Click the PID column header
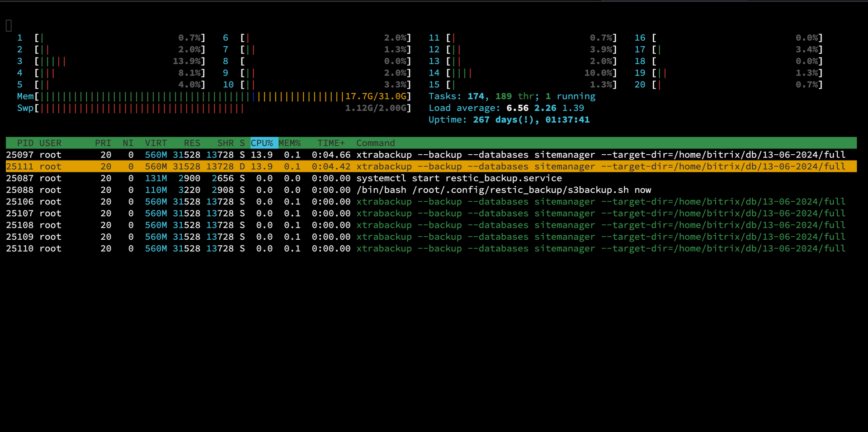The width and height of the screenshot is (868, 432). (25, 143)
